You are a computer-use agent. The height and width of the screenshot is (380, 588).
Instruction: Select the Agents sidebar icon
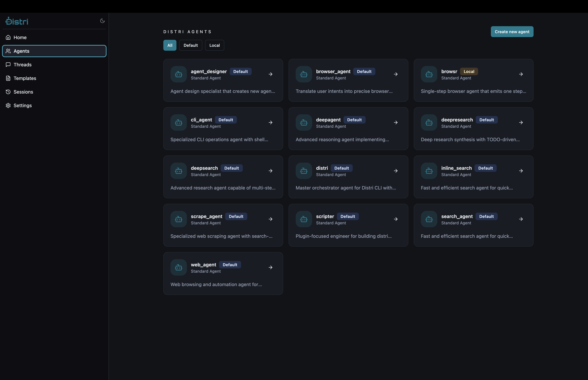tap(8, 51)
